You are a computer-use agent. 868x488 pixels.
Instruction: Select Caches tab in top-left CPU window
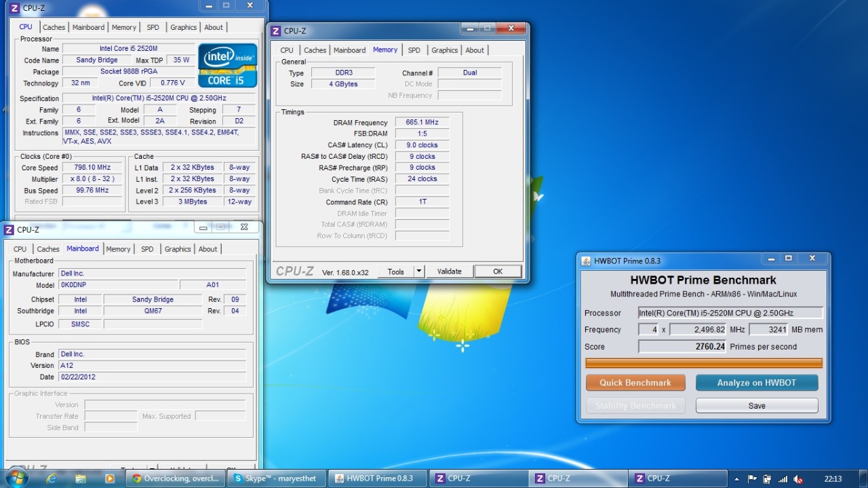tap(54, 27)
